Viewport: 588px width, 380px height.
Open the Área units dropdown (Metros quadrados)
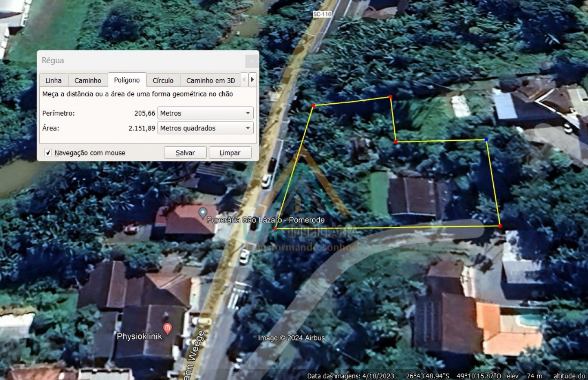pos(205,128)
